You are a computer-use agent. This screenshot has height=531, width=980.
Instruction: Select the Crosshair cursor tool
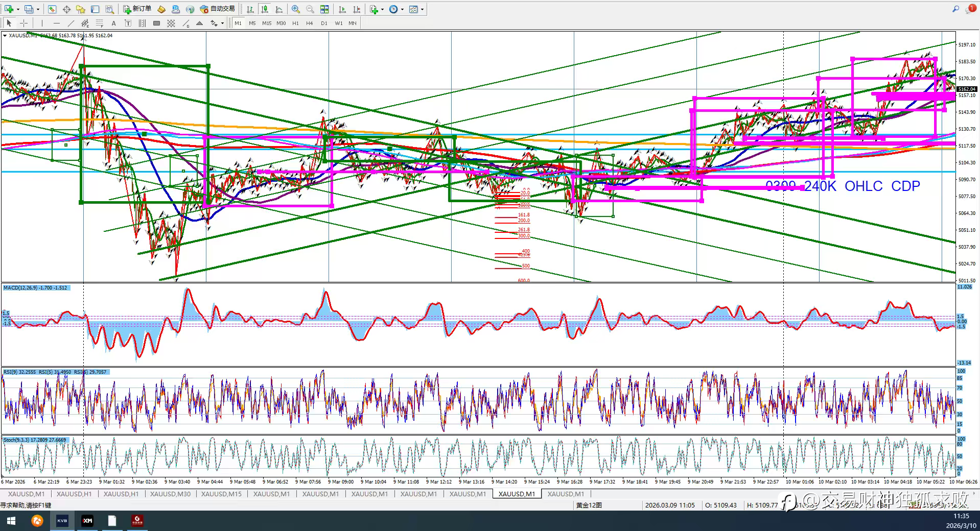24,23
